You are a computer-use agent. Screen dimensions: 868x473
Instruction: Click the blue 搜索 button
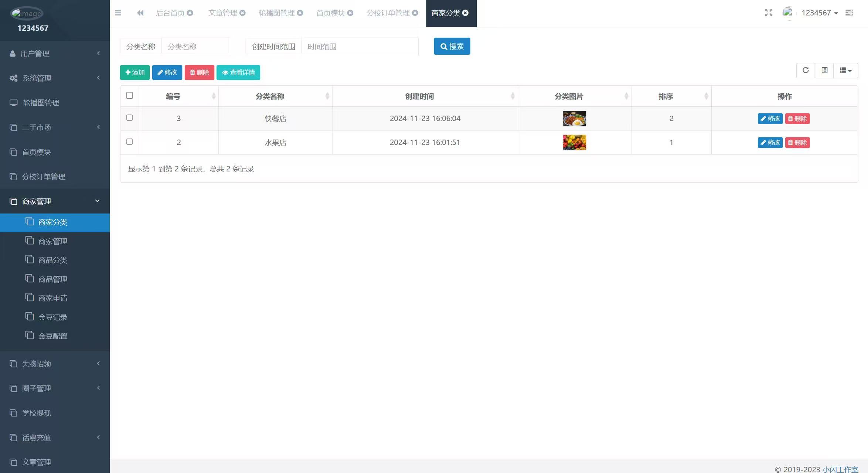452,46
